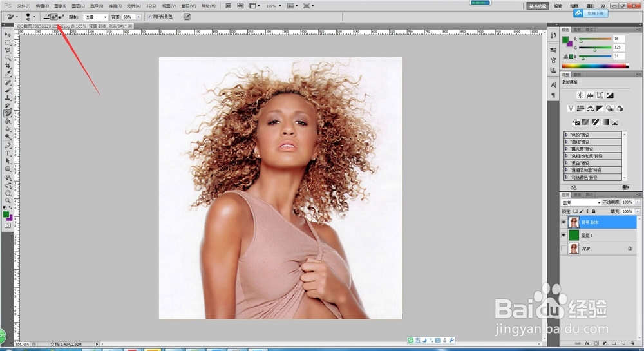Hide the 背景 副本 layer
The width and height of the screenshot is (644, 351).
tap(563, 222)
